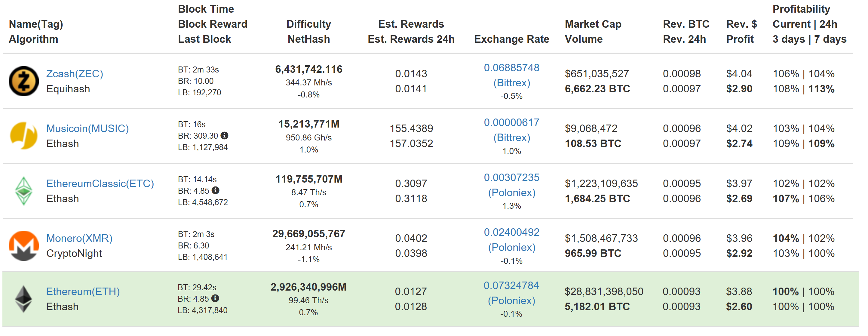Open the Zcash(ZEC) coin link

click(75, 74)
